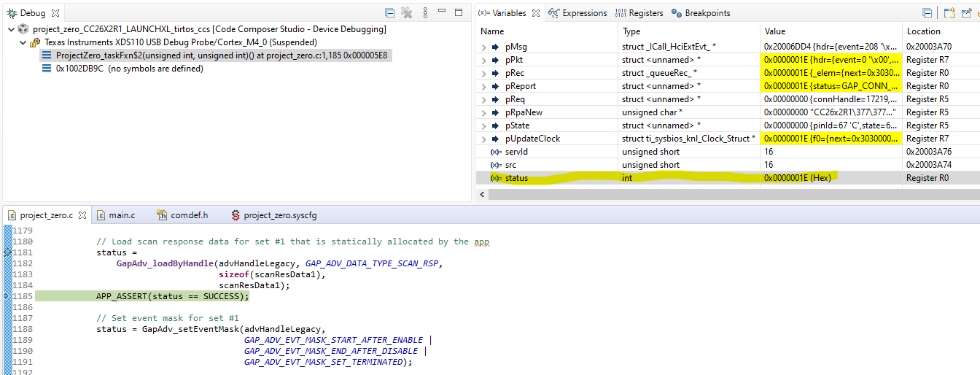Expand the pUpdateClock variable
980x375 pixels.
[483, 139]
